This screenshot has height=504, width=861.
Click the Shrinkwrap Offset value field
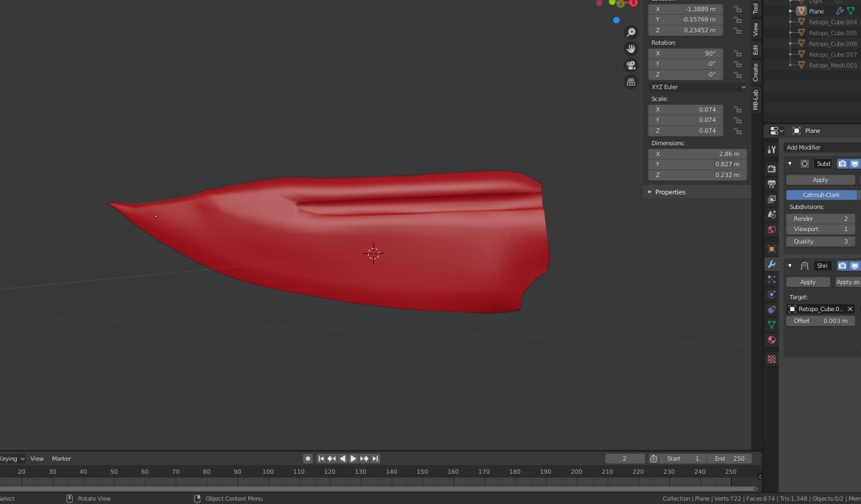(821, 321)
